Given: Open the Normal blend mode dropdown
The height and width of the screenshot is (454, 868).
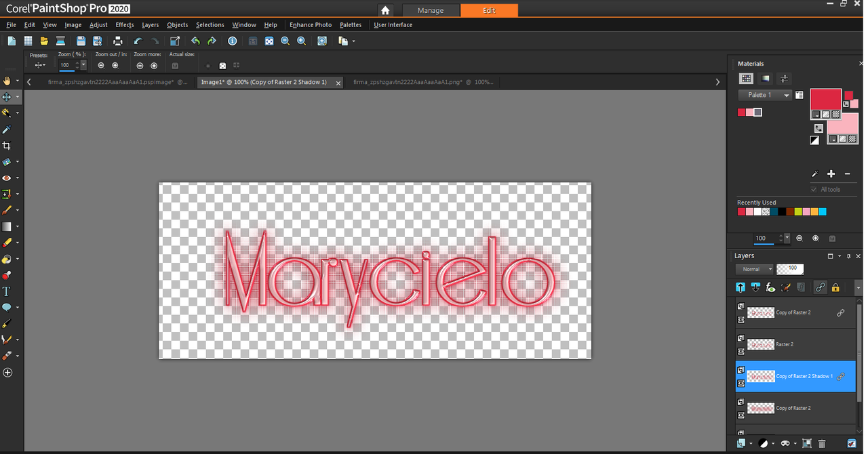Looking at the screenshot, I should coord(754,269).
